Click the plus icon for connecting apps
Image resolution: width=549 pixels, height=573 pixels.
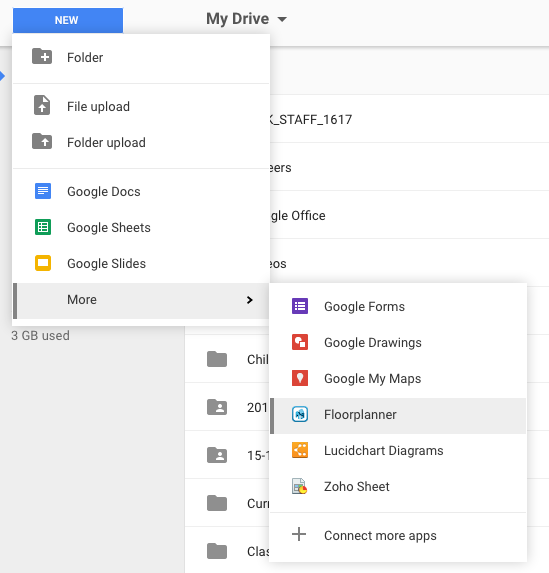click(x=299, y=534)
